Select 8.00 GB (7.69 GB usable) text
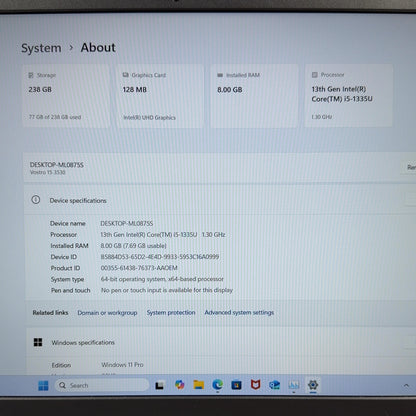The height and width of the screenshot is (416, 416). click(133, 246)
